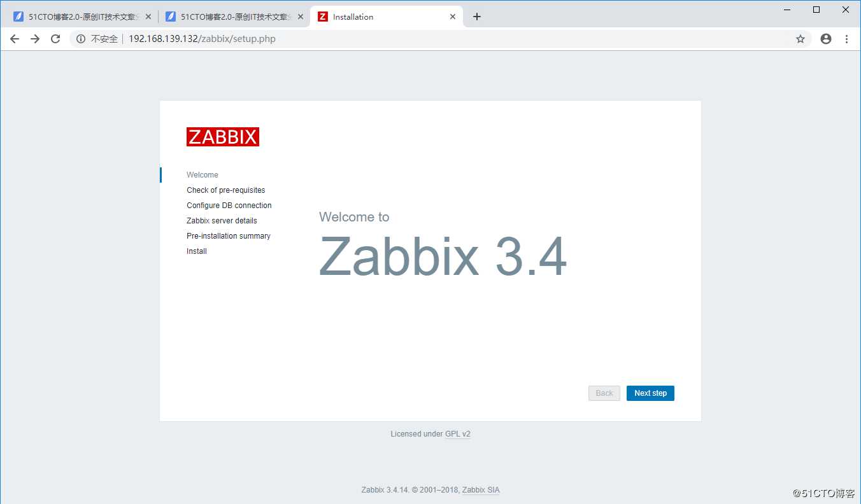Select Pre-installation summary step

pos(229,236)
